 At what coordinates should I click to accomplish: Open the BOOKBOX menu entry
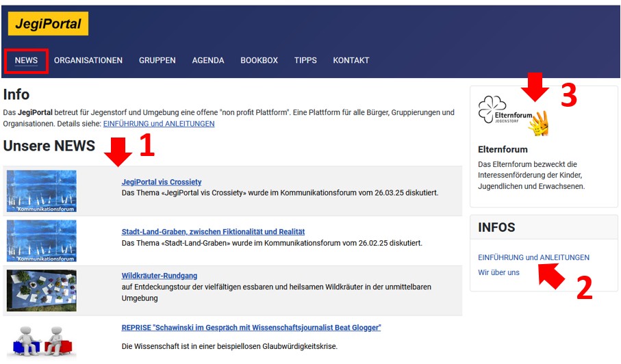(x=259, y=60)
